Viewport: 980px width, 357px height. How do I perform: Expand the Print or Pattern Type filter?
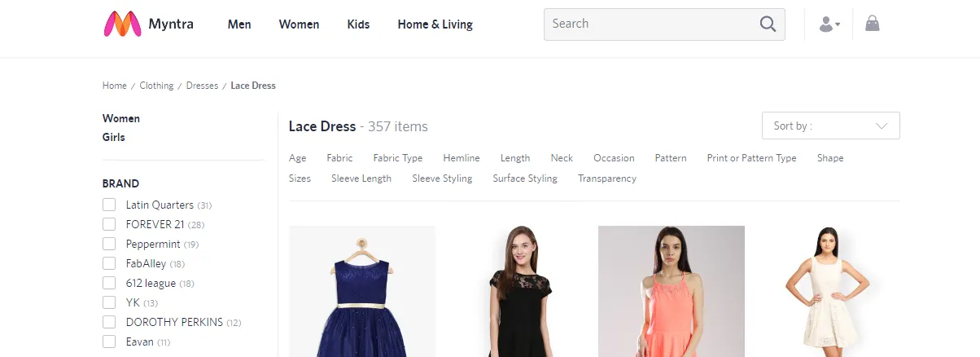(x=751, y=158)
